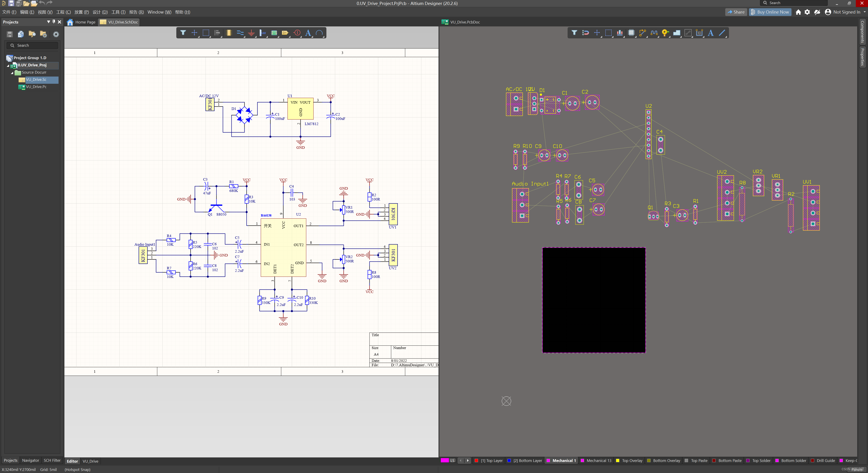Click the PCB Place Dimension tool
This screenshot has height=473, width=868.
[699, 33]
